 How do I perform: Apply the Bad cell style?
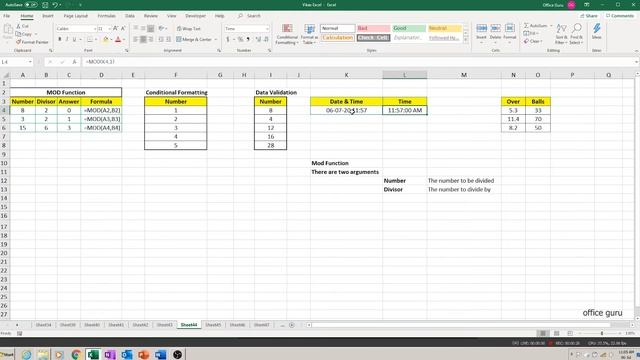pyautogui.click(x=373, y=28)
